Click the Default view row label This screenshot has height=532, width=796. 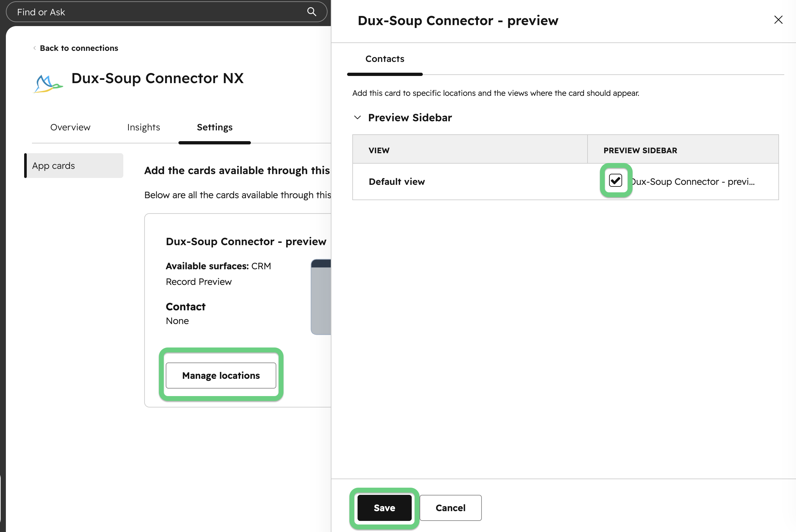(x=396, y=182)
